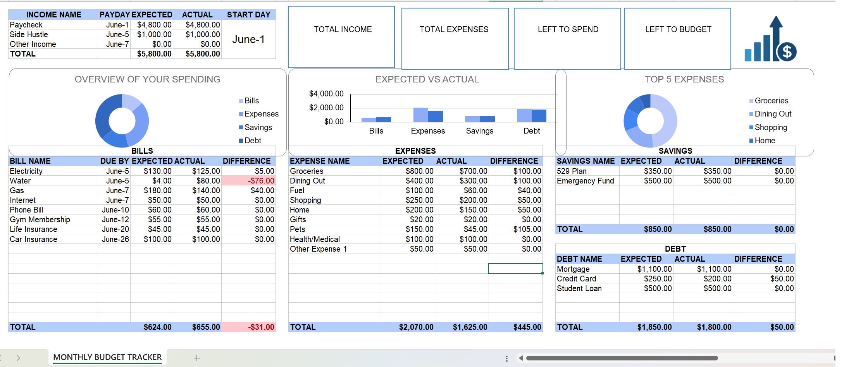The width and height of the screenshot is (868, 367).
Task: Select Water's red -$76.00 difference cell
Action: click(x=249, y=180)
